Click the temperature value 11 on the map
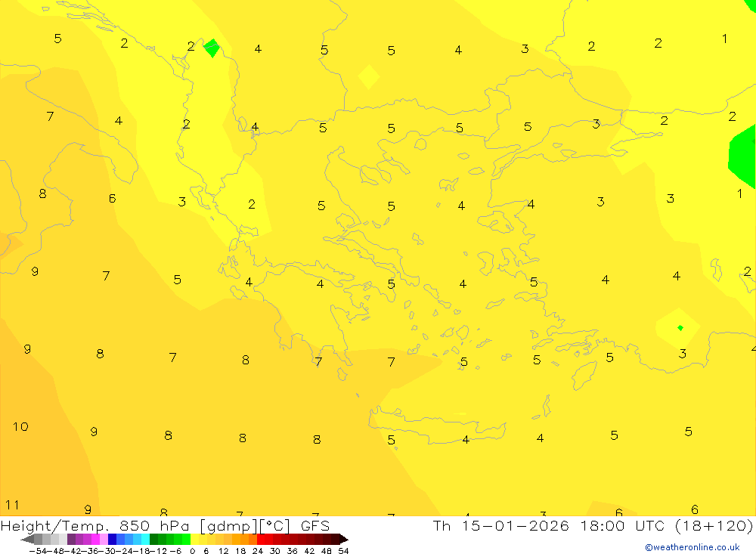Image resolution: width=756 pixels, height=554 pixels. [12, 505]
